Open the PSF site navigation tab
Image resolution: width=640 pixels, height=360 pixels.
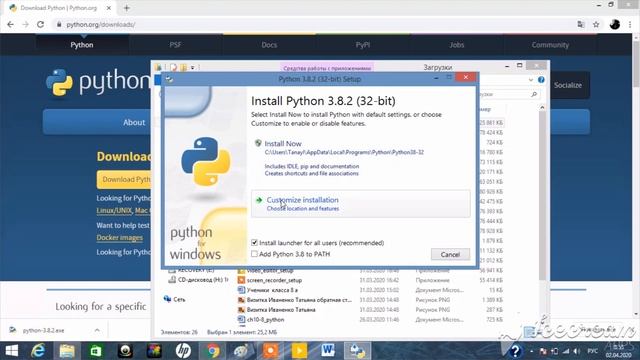(x=175, y=45)
